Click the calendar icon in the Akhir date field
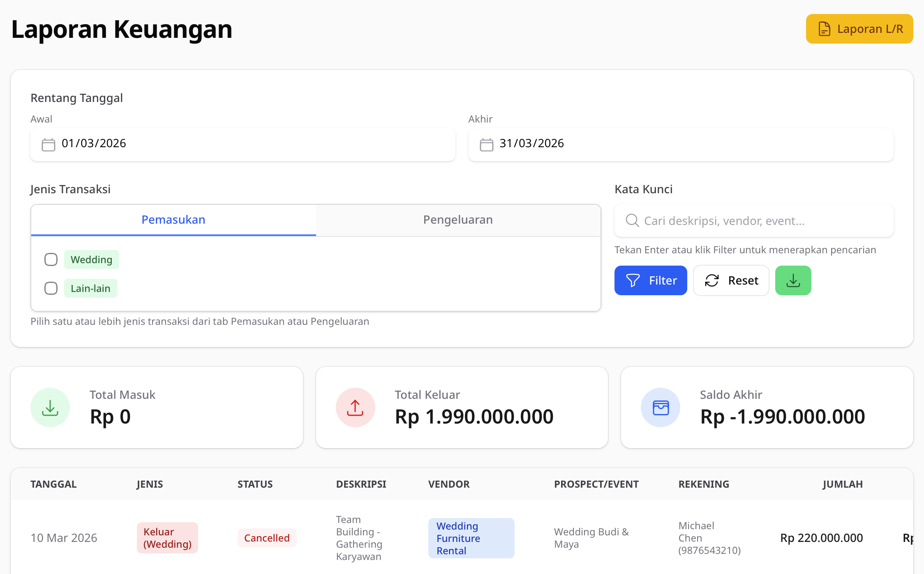Viewport: 924px width, 574px height. pos(486,144)
